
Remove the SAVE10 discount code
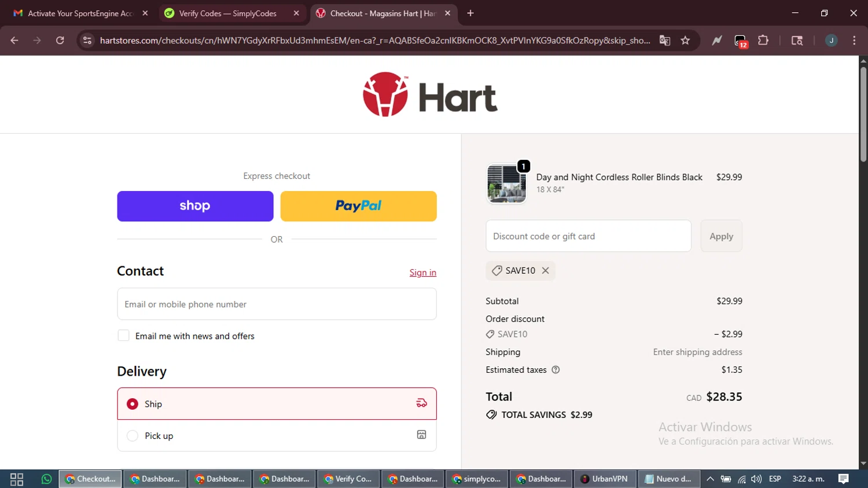click(x=545, y=270)
